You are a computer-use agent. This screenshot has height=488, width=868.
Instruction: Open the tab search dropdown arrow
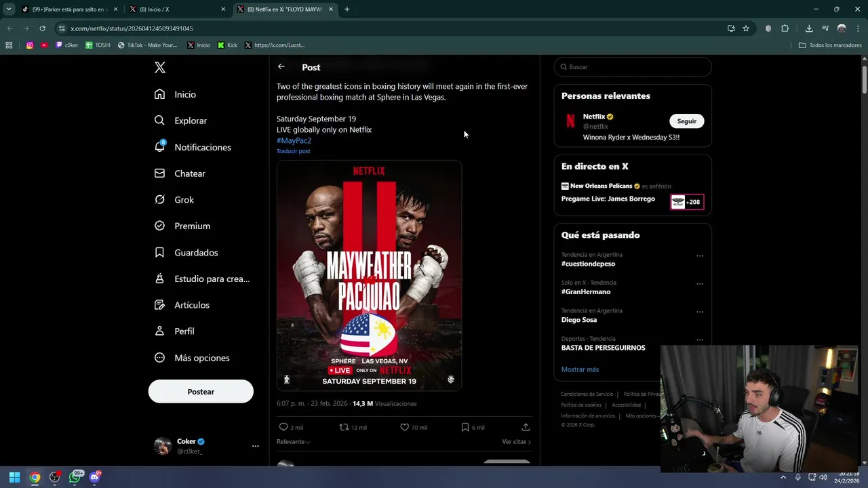pos(9,9)
